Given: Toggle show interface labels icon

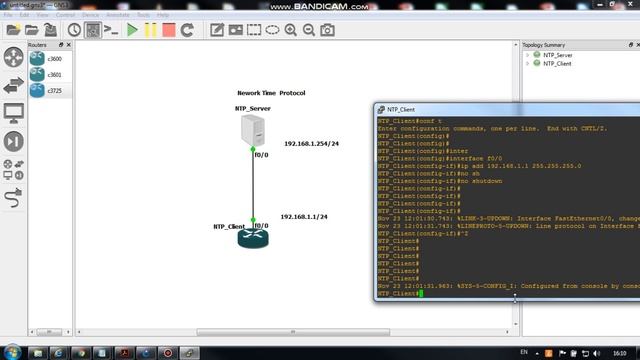Looking at the screenshot, I should [x=93, y=30].
